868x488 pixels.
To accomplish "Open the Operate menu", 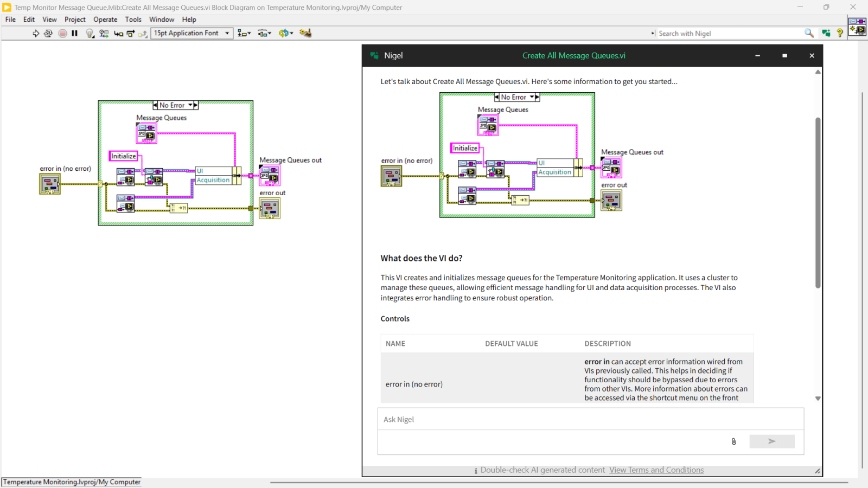I will pyautogui.click(x=105, y=20).
